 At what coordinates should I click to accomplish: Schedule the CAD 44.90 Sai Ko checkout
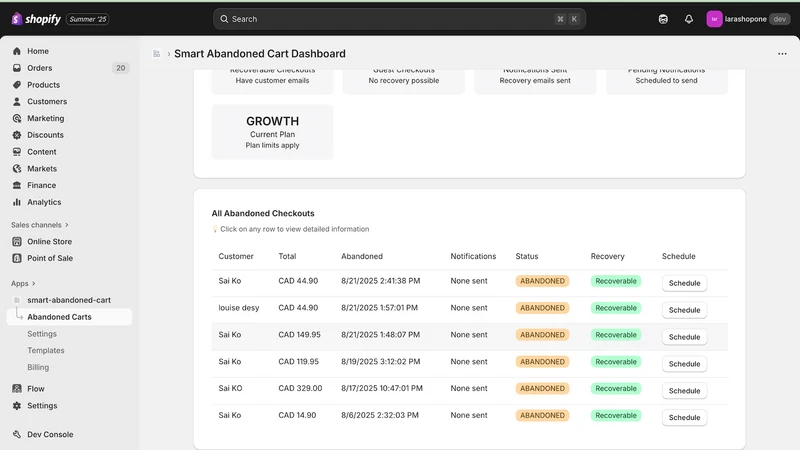pyautogui.click(x=684, y=283)
